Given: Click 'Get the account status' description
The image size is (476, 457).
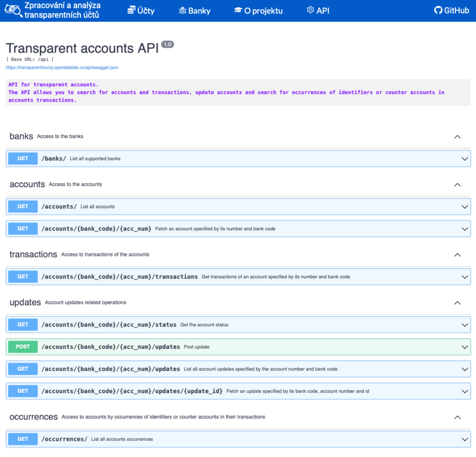Looking at the screenshot, I should pyautogui.click(x=205, y=325).
